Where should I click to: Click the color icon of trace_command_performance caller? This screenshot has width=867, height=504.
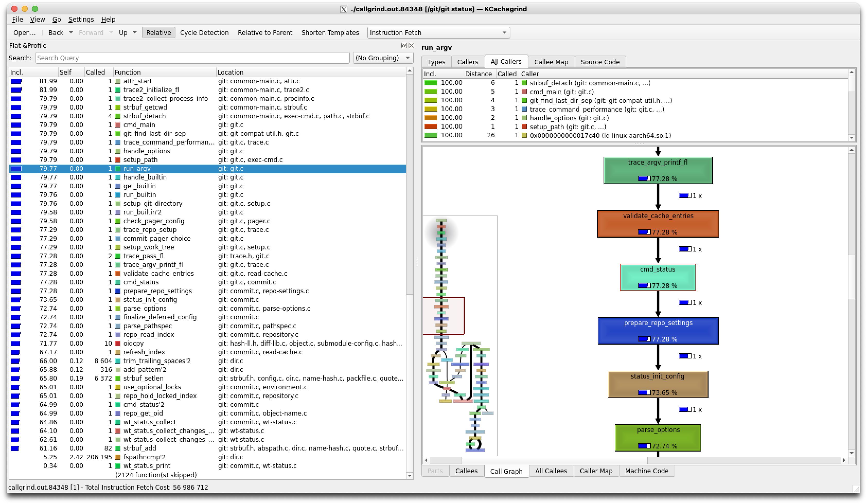524,109
